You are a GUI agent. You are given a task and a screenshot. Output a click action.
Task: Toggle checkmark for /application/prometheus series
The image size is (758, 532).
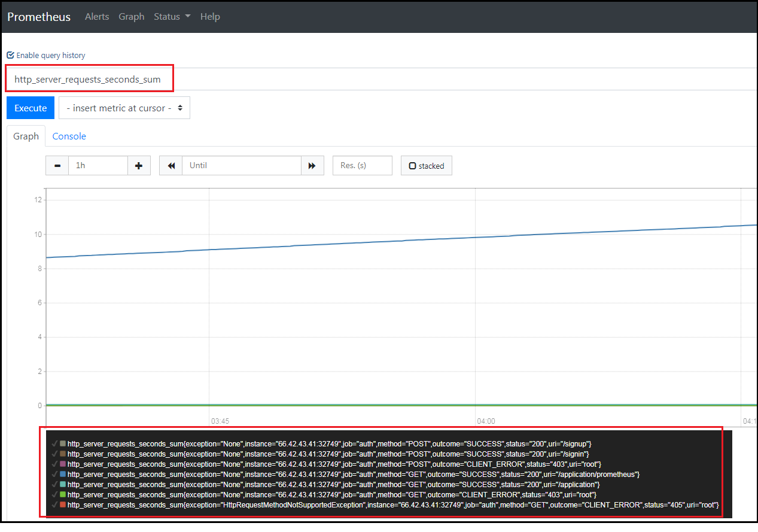pyautogui.click(x=54, y=474)
